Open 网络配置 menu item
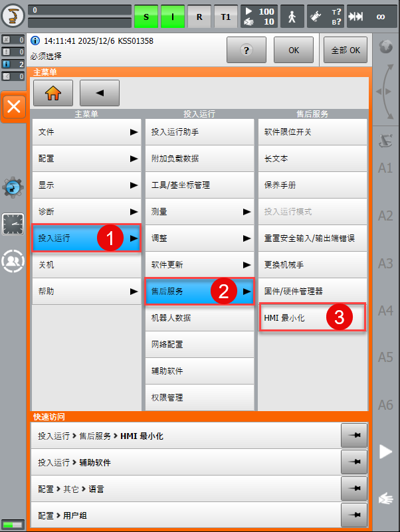400x532 pixels. [x=199, y=345]
